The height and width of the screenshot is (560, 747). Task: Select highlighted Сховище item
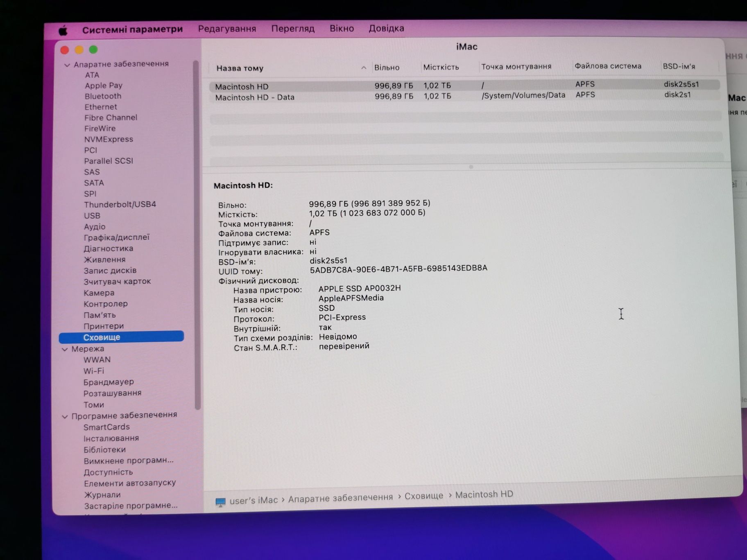[121, 337]
